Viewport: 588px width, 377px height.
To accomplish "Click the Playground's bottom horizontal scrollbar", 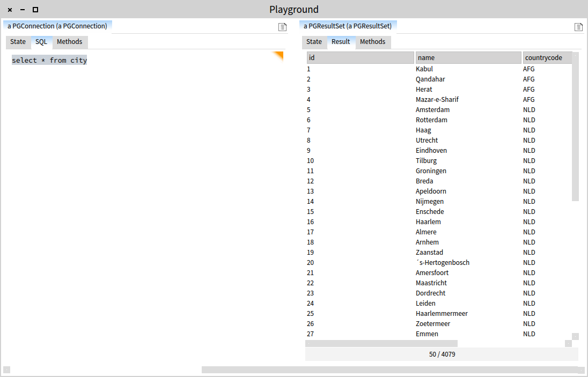I will point(390,370).
